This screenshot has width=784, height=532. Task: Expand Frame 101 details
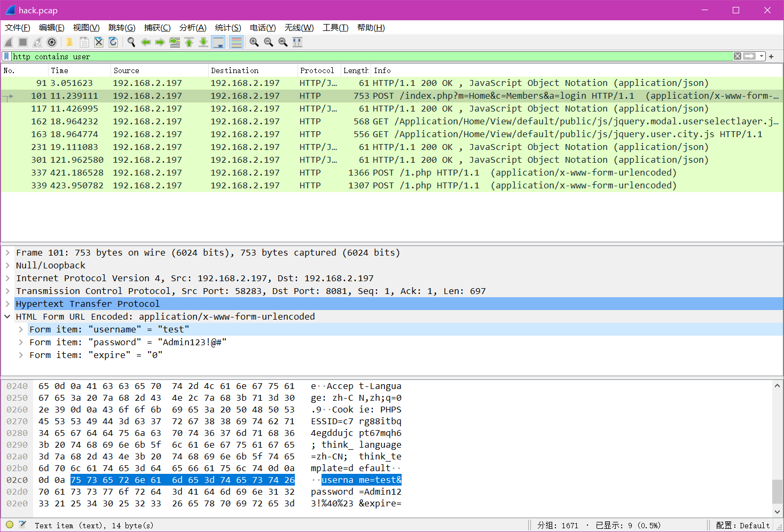(x=7, y=252)
